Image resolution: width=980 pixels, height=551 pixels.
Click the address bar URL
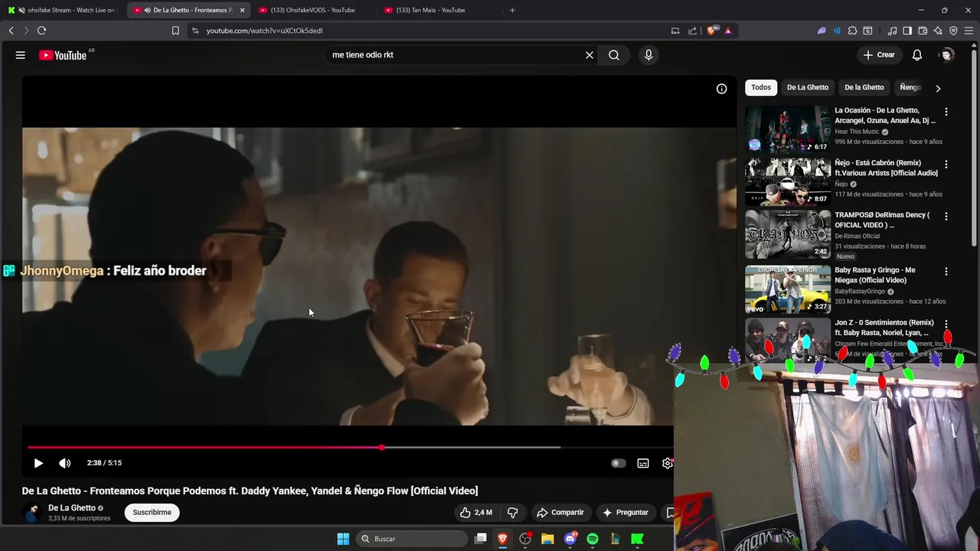(264, 31)
